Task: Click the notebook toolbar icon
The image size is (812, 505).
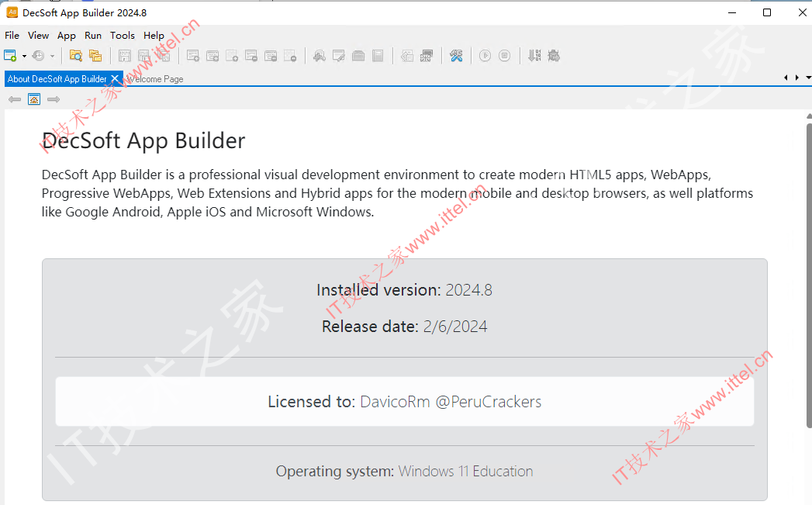Action: (378, 55)
